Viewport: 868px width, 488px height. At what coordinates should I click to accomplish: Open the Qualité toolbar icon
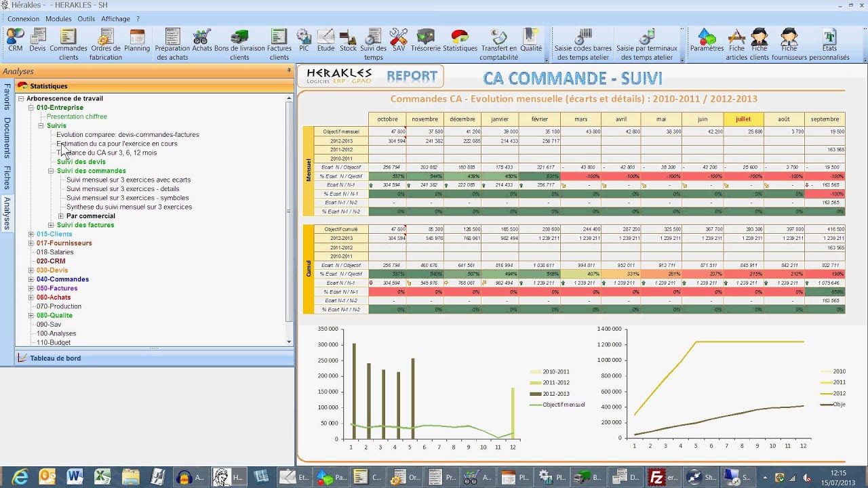click(x=531, y=41)
